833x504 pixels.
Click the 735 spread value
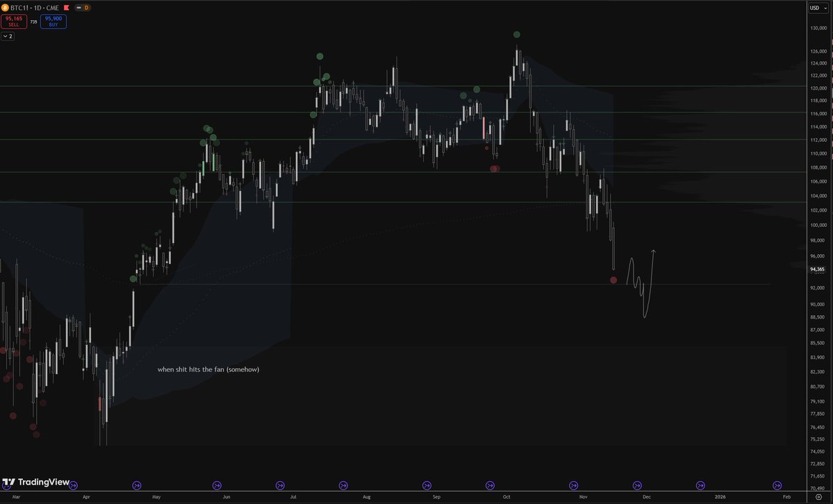coord(33,22)
